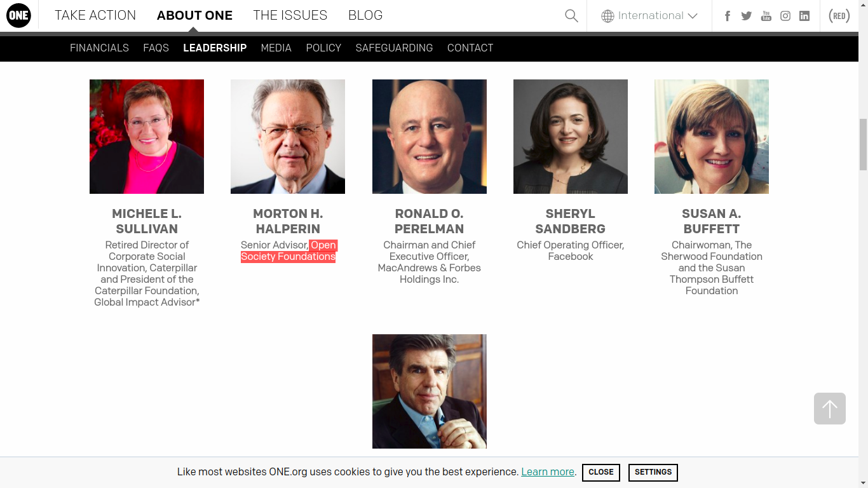Close the cookie notice banner
This screenshot has height=488, width=868.
point(600,472)
